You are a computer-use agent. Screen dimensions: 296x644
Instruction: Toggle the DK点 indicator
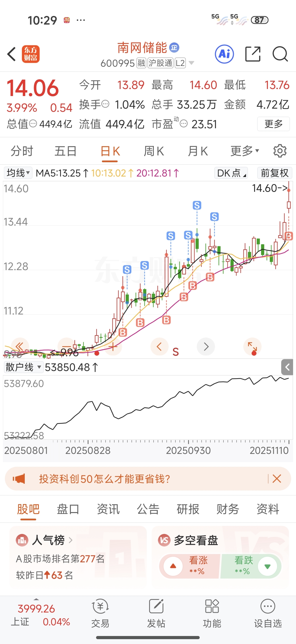coord(231,173)
